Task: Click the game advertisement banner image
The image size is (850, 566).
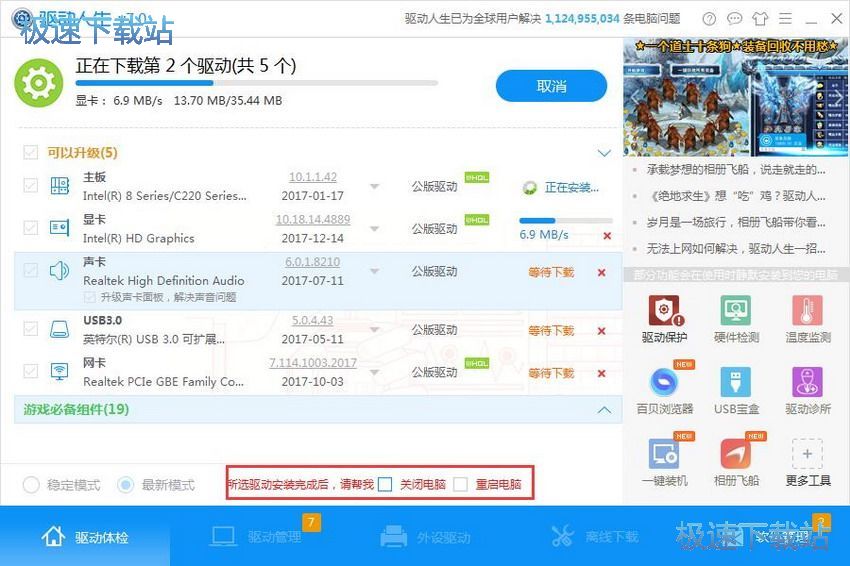Action: (x=736, y=97)
